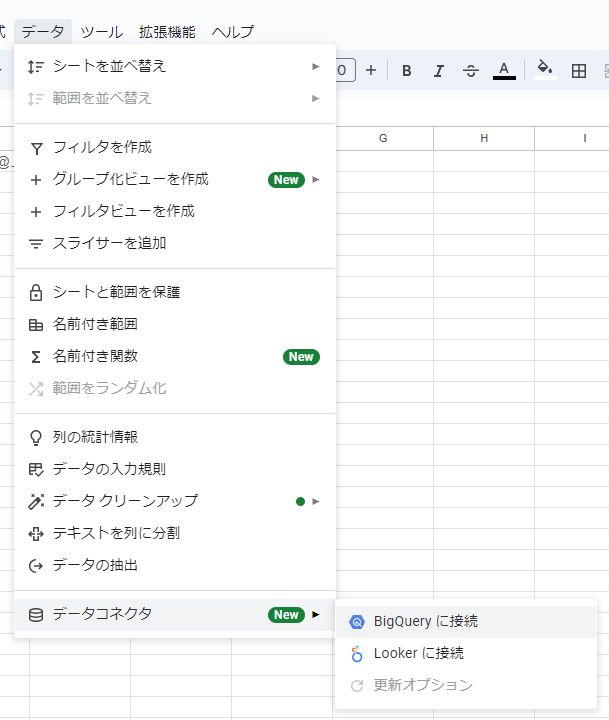Open the ツール menu
The height and width of the screenshot is (720, 609).
102,32
